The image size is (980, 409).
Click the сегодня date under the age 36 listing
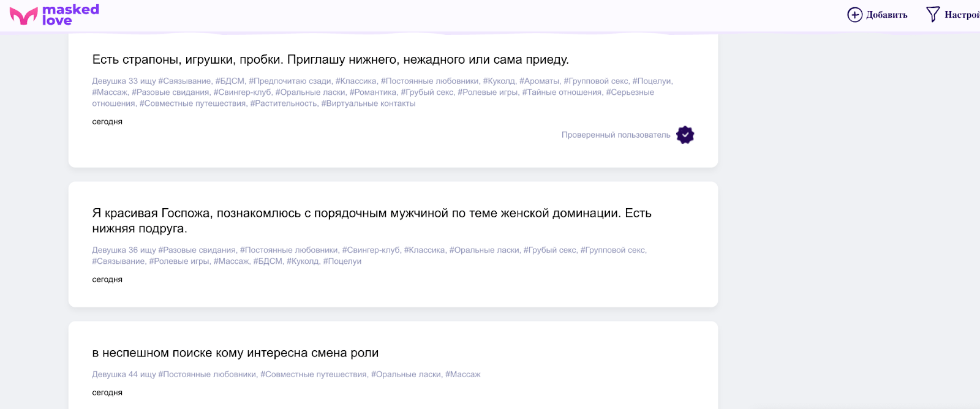[x=107, y=280]
